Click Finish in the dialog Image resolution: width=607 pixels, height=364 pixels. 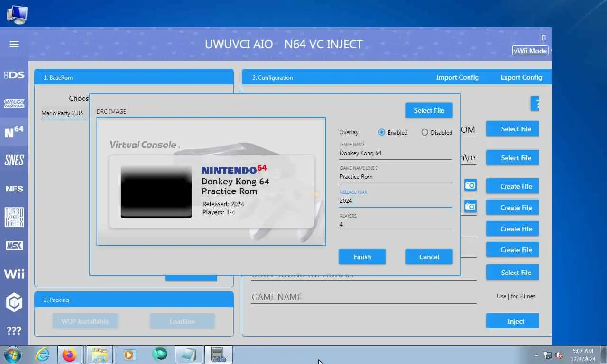362,257
